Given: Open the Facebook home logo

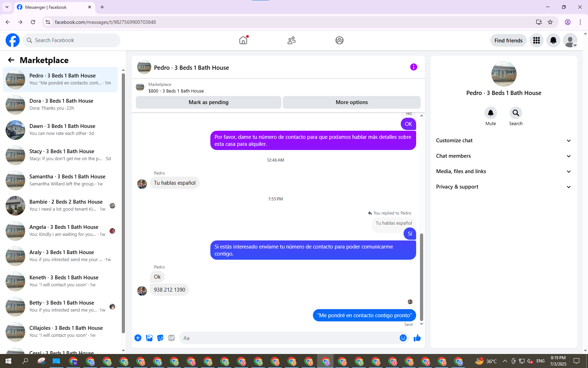Looking at the screenshot, I should coord(13,40).
